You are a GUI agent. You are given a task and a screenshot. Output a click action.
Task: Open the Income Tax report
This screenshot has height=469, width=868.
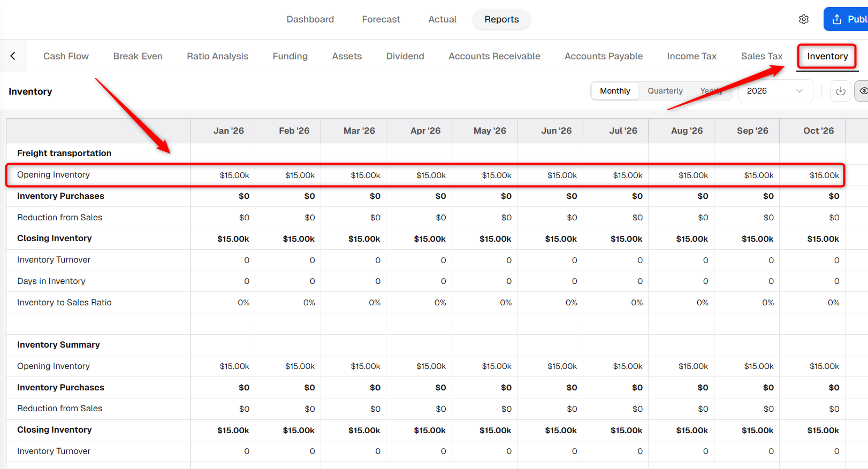tap(691, 56)
